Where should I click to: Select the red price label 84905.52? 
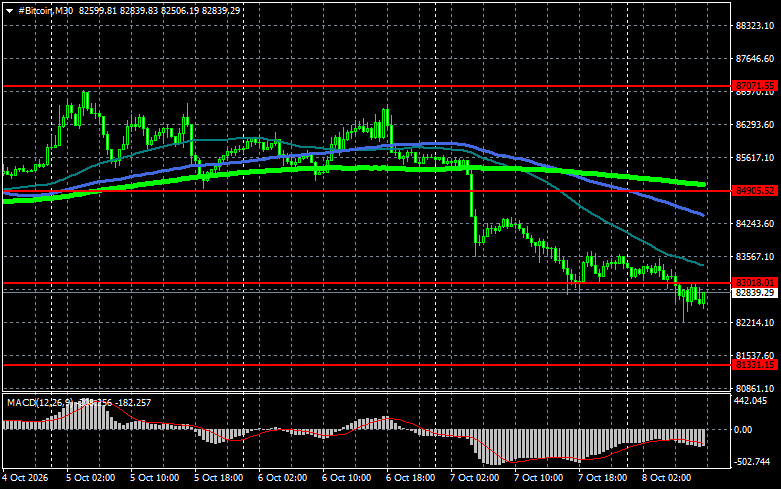pos(755,191)
